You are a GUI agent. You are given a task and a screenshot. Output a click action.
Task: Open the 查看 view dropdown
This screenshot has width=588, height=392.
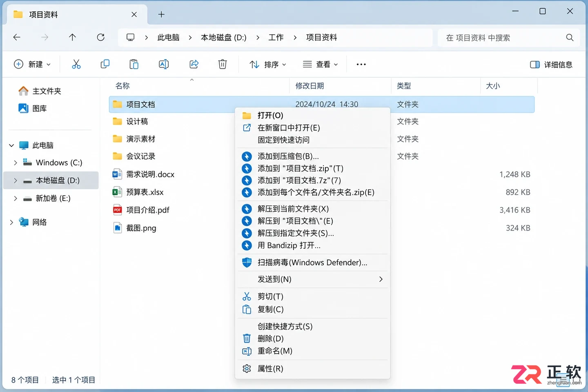[x=321, y=65]
